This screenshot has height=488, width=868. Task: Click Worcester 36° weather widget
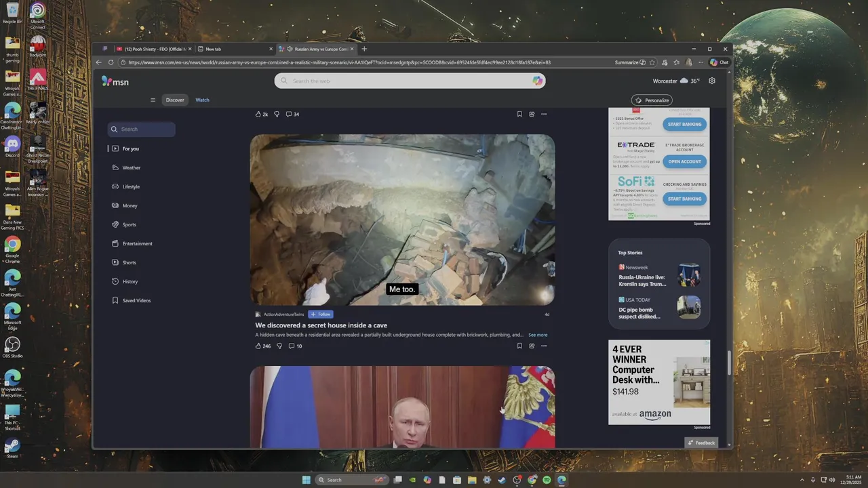pyautogui.click(x=676, y=81)
